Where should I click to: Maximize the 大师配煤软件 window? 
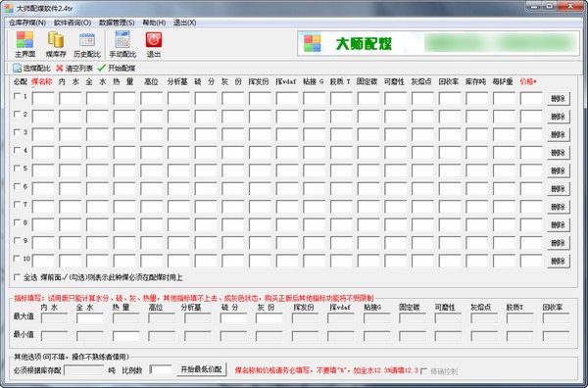550,6
